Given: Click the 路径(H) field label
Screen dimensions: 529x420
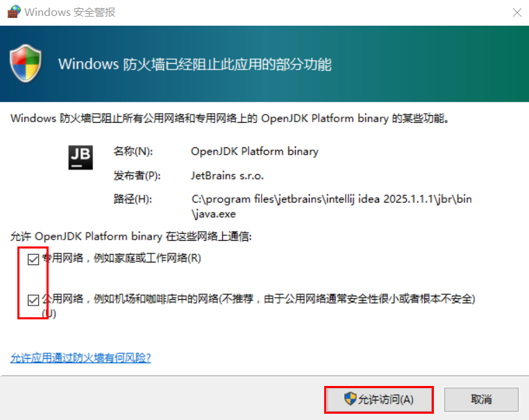Looking at the screenshot, I should pos(133,199).
